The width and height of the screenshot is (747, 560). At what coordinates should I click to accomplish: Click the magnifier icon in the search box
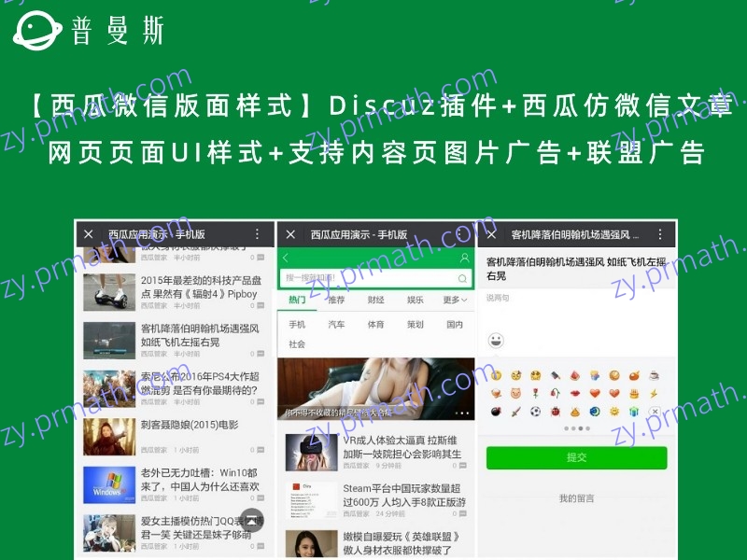click(461, 278)
